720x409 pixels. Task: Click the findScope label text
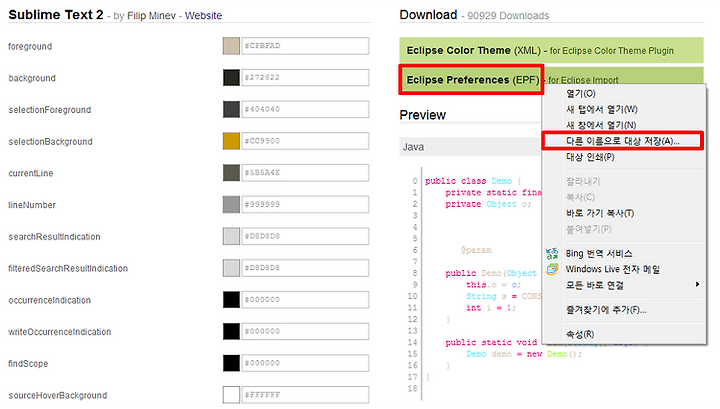tap(28, 364)
